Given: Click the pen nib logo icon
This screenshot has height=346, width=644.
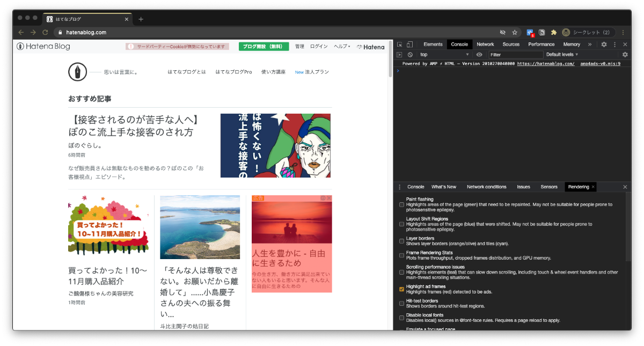Looking at the screenshot, I should click(x=77, y=72).
